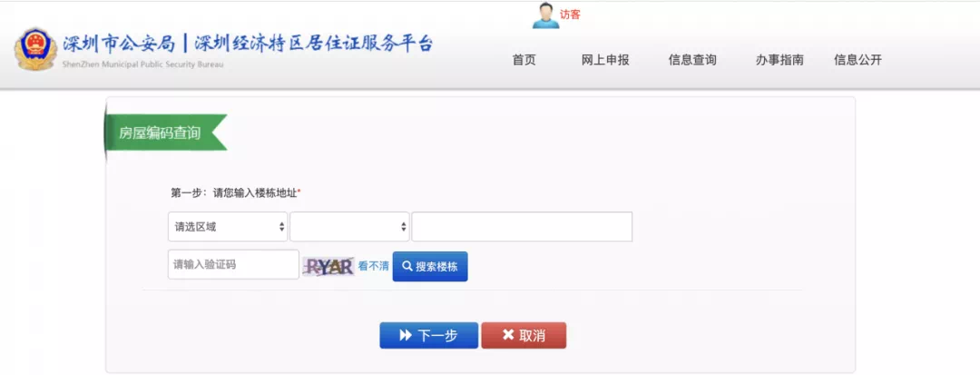Select the 信息公开 menu item

857,60
